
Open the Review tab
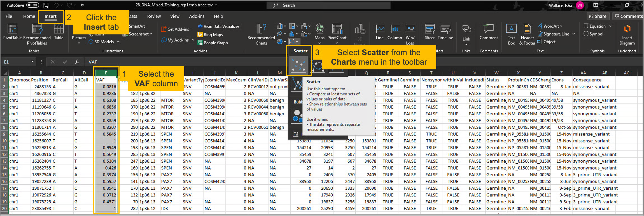[154, 16]
